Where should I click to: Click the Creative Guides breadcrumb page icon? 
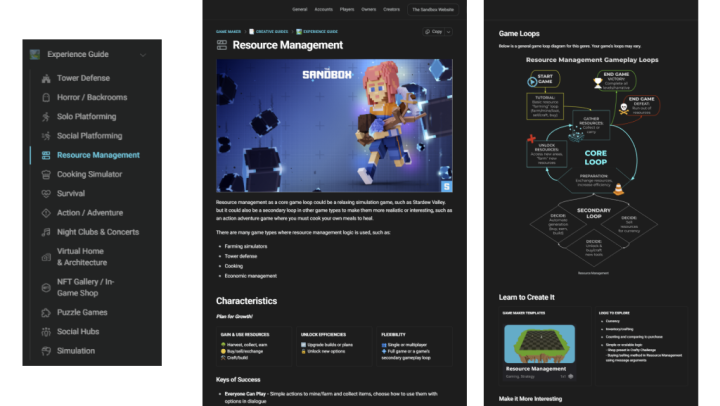252,32
